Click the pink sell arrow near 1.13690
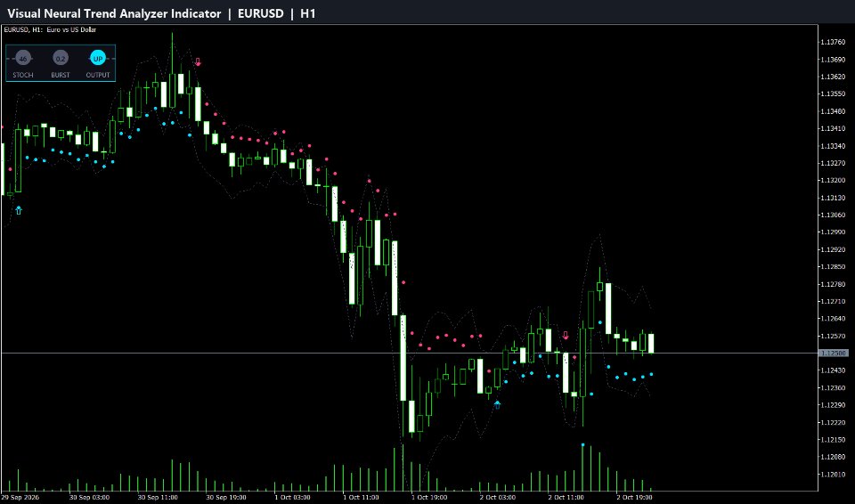 (x=198, y=62)
